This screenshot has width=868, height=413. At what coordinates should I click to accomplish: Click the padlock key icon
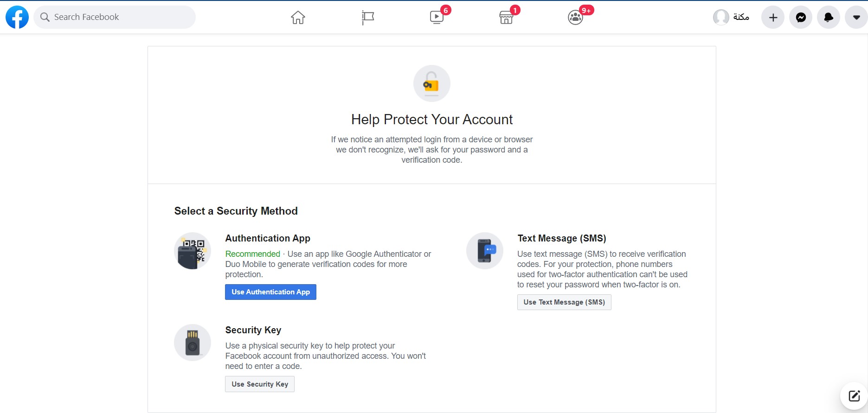(432, 83)
